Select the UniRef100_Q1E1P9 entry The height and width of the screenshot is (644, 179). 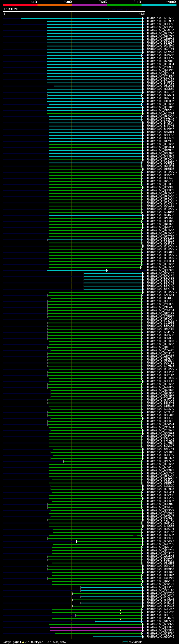tap(161, 314)
